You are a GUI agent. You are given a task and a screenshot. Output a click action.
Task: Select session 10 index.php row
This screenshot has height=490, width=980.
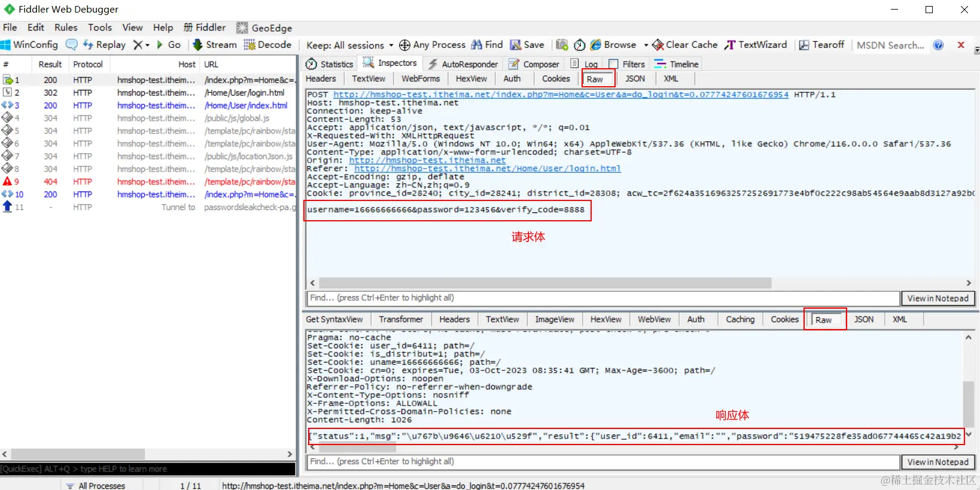click(x=148, y=194)
